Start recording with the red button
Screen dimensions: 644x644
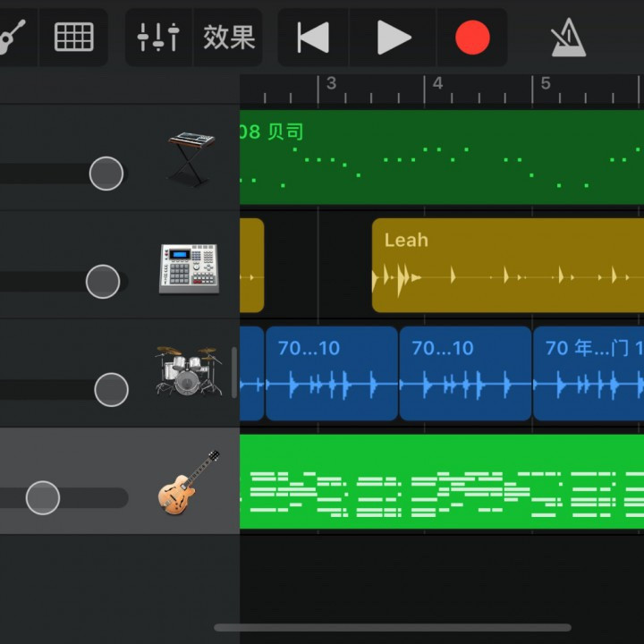point(472,38)
